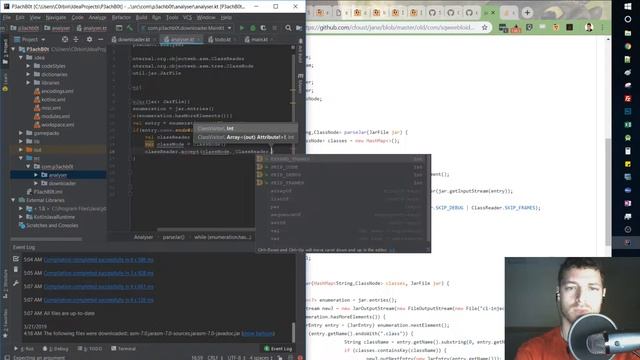The image size is (640, 360).
Task: Collapse all nodes icon in Project panel
Action: (76, 40)
